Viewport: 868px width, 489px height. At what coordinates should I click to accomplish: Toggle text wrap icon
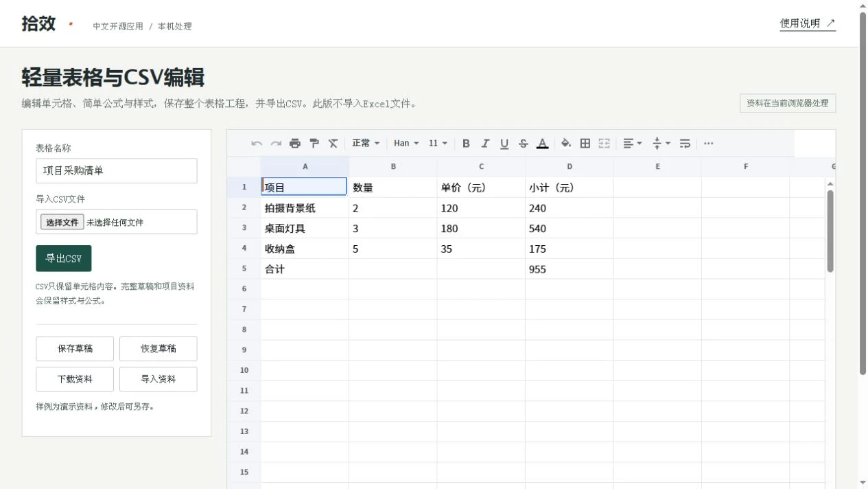coord(685,144)
